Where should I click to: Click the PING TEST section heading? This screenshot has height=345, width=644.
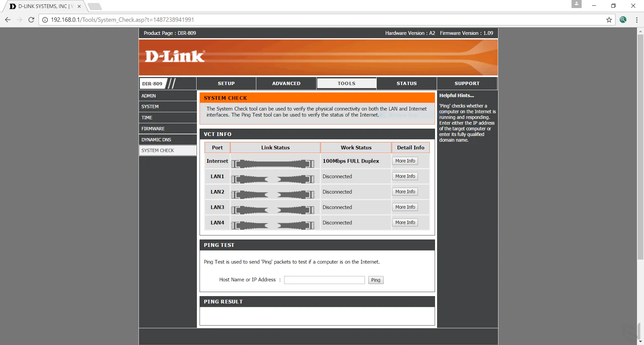(219, 245)
